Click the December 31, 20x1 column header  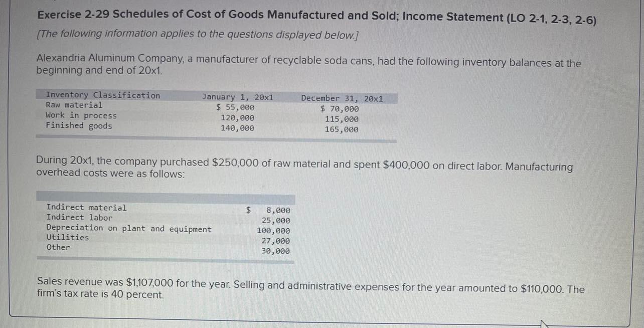342,99
